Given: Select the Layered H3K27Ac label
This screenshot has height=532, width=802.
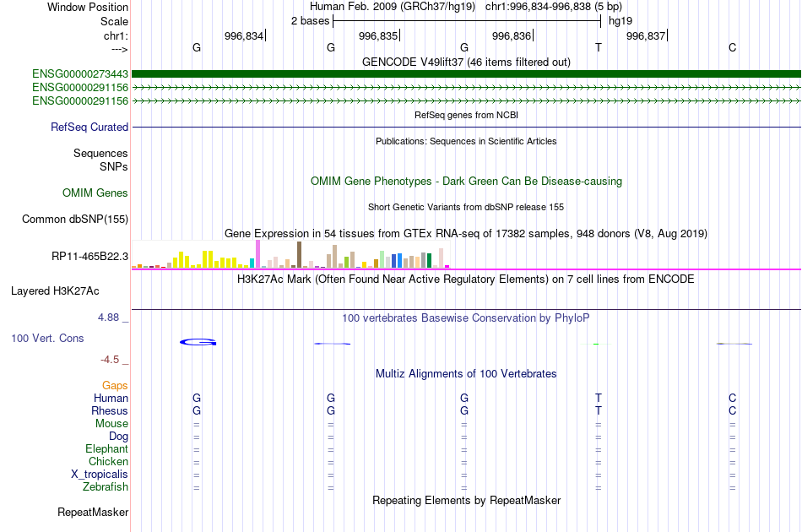Looking at the screenshot, I should (55, 291).
